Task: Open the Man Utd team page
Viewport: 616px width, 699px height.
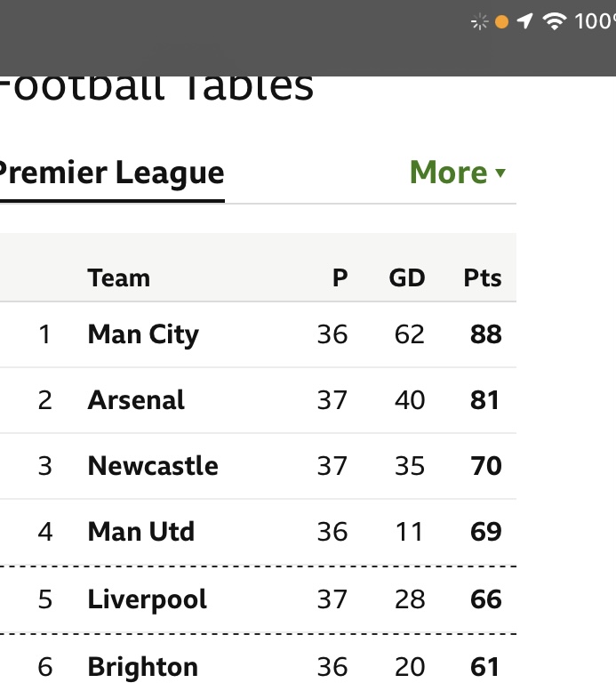Action: coord(140,532)
